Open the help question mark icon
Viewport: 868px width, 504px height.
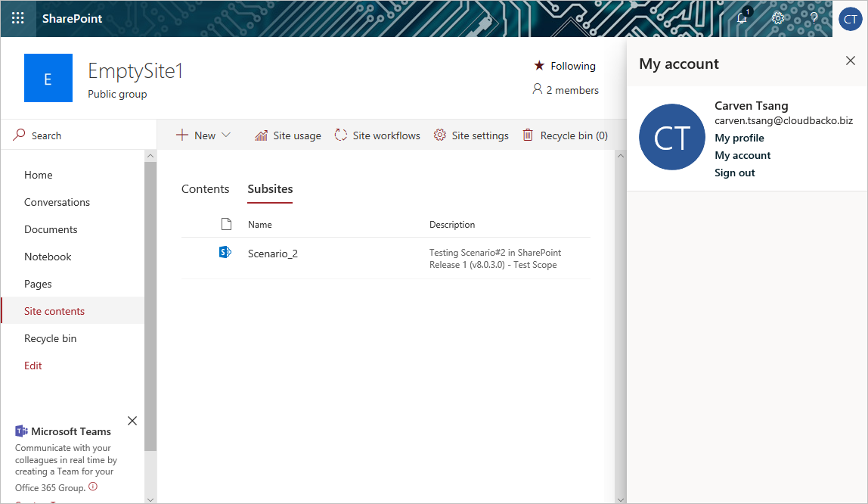tap(814, 17)
